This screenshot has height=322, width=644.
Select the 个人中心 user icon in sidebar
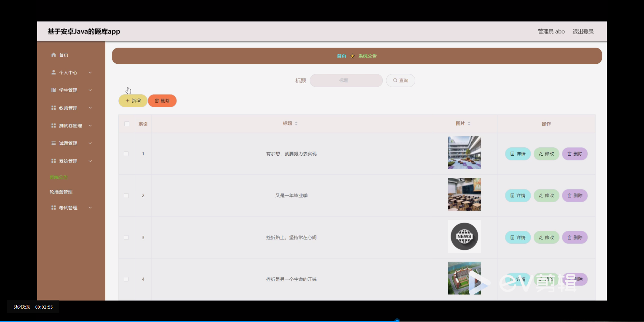pos(53,72)
